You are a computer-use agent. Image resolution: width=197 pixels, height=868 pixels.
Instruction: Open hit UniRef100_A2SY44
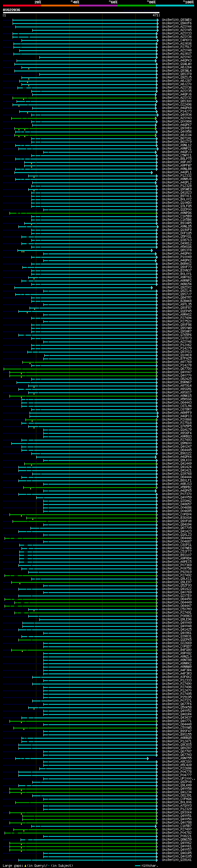[177, 26]
